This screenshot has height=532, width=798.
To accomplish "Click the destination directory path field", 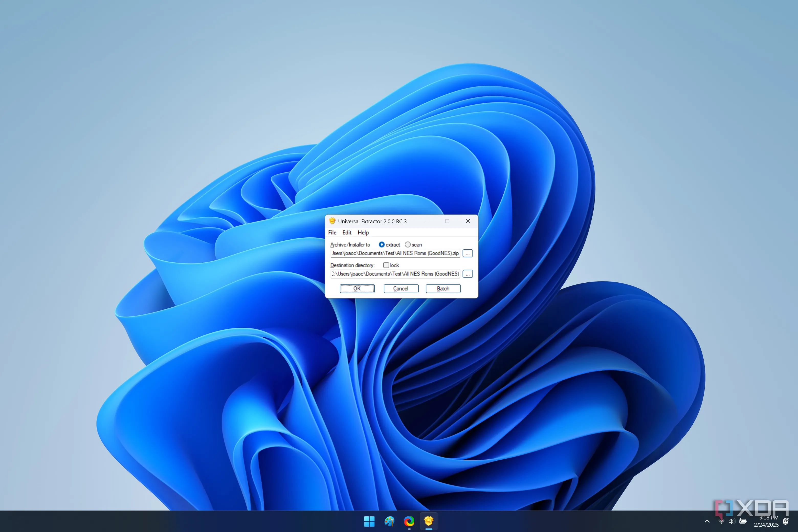I will [395, 274].
